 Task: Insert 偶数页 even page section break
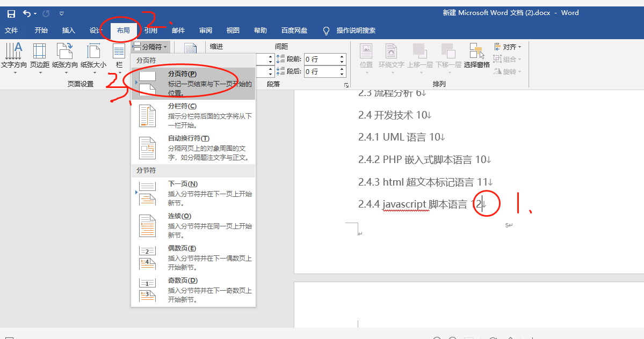[193, 258]
